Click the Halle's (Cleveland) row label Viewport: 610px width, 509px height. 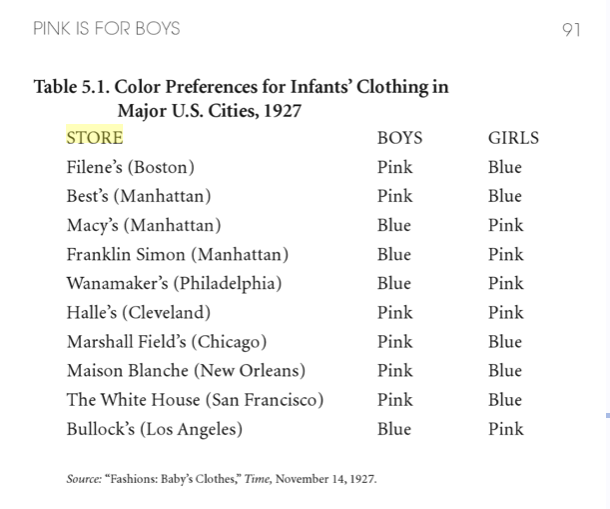point(138,312)
